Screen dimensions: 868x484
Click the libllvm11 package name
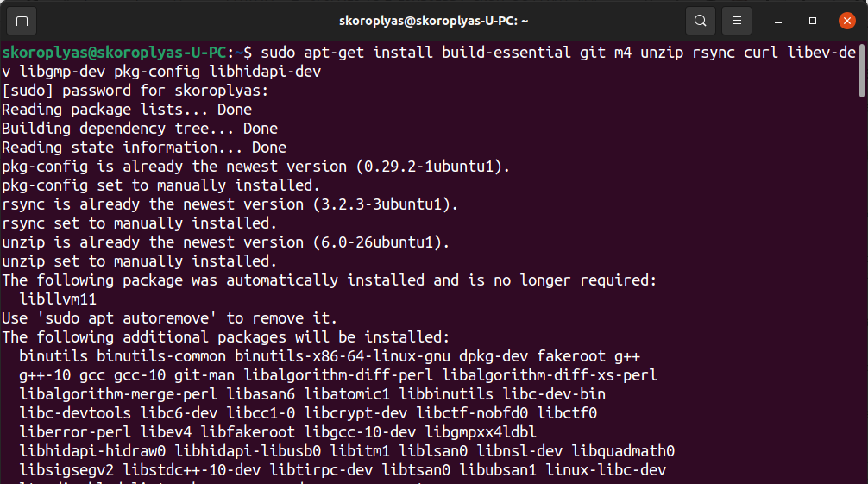58,299
